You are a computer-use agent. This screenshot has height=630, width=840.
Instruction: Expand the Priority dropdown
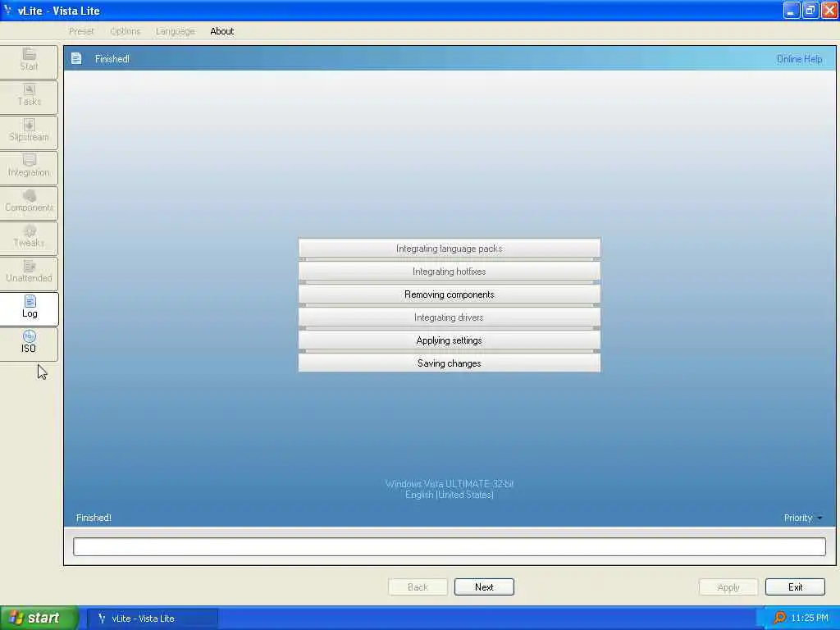[x=802, y=518]
